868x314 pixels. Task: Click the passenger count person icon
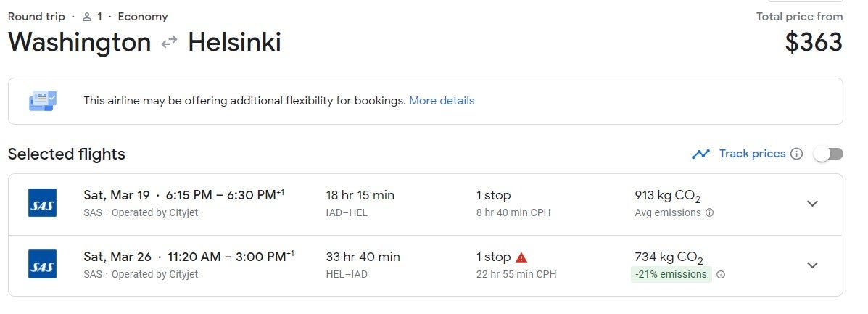87,17
